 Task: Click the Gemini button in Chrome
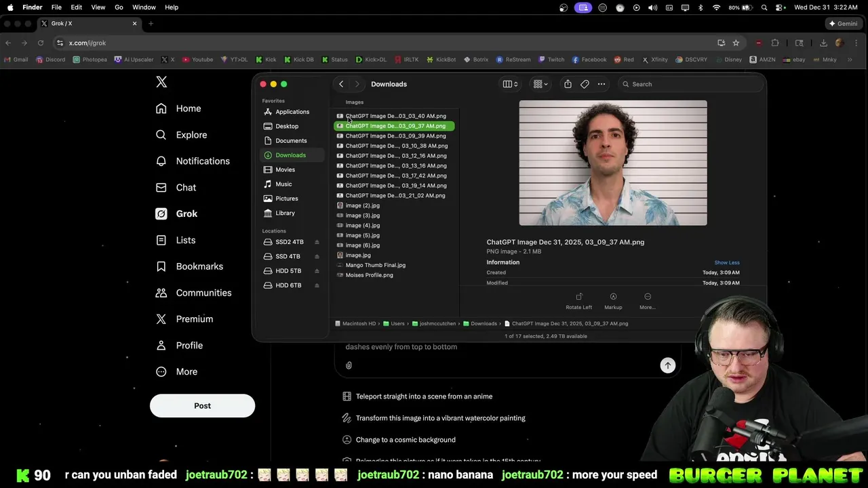point(843,24)
